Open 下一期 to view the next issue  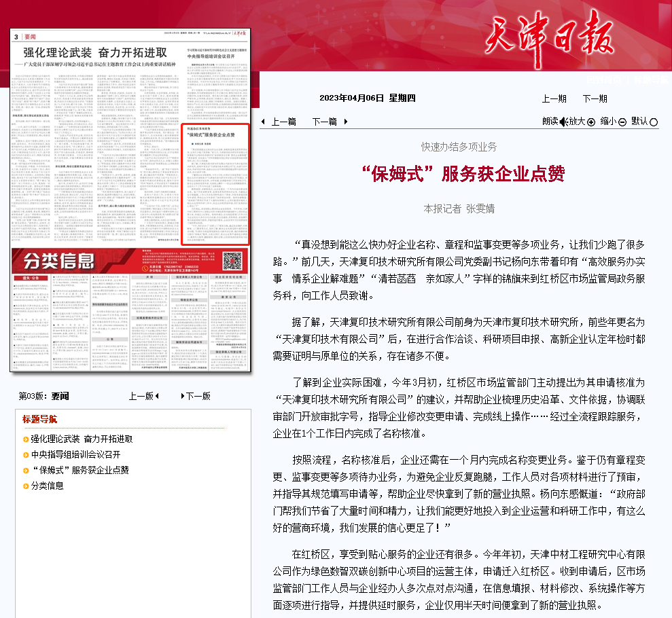(x=594, y=98)
